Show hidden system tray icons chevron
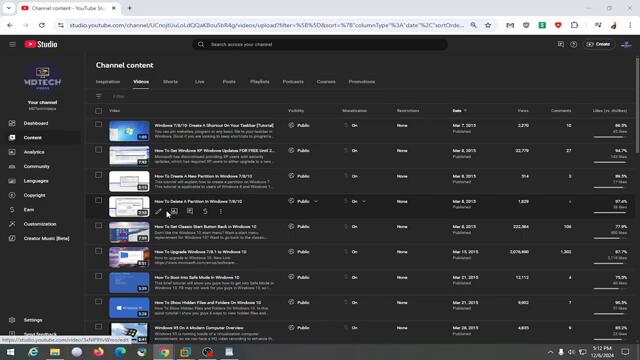Image resolution: width=640 pixels, height=360 pixels. click(x=550, y=352)
